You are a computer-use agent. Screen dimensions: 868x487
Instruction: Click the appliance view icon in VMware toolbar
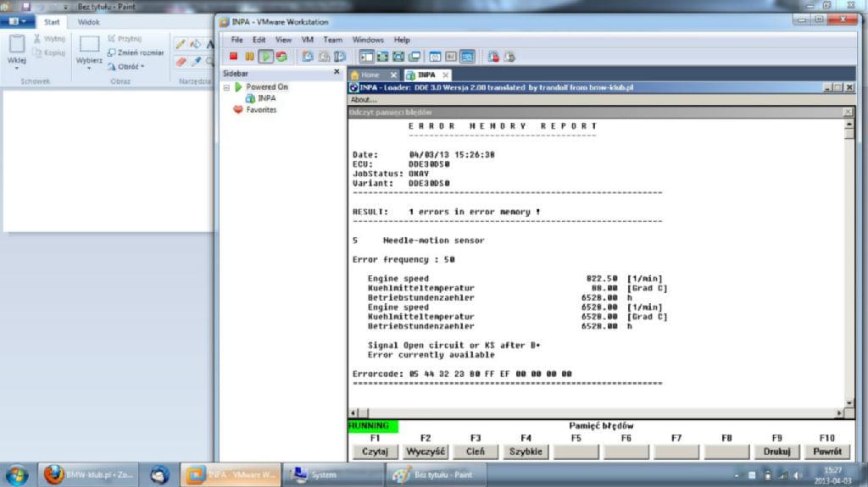pyautogui.click(x=451, y=57)
